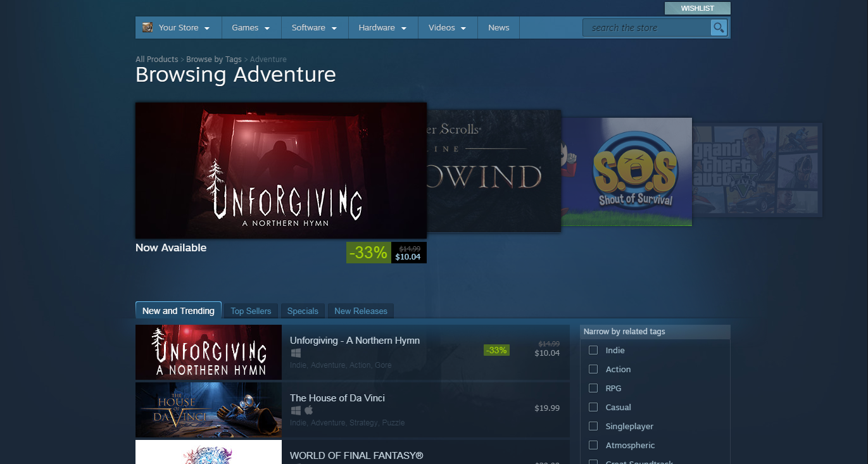868x464 pixels.
Task: Click the Browsing Adventure heading
Action: (x=236, y=75)
